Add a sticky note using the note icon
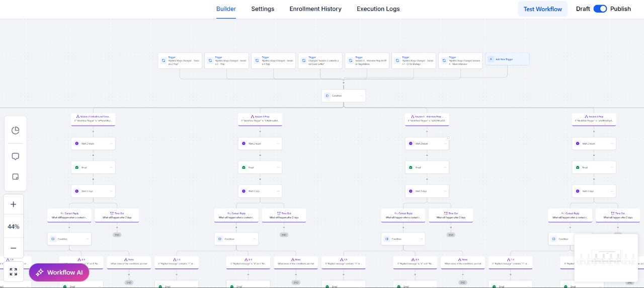644x288 pixels. 15,177
